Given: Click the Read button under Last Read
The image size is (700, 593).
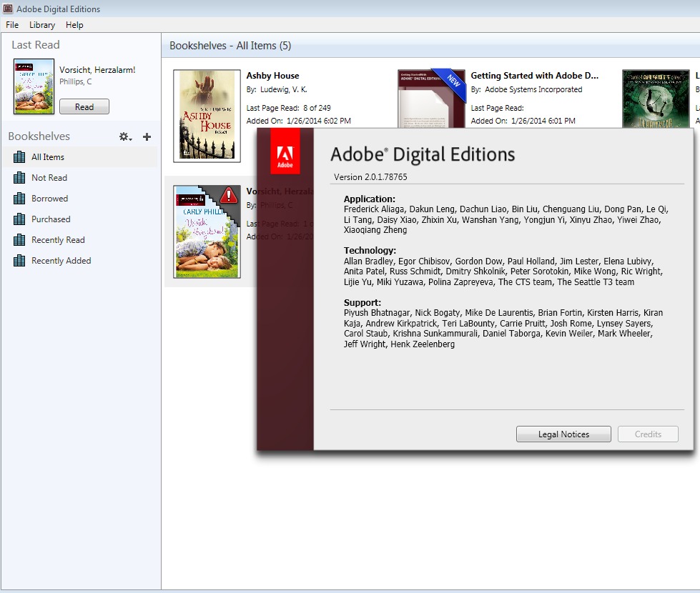Looking at the screenshot, I should pyautogui.click(x=84, y=106).
